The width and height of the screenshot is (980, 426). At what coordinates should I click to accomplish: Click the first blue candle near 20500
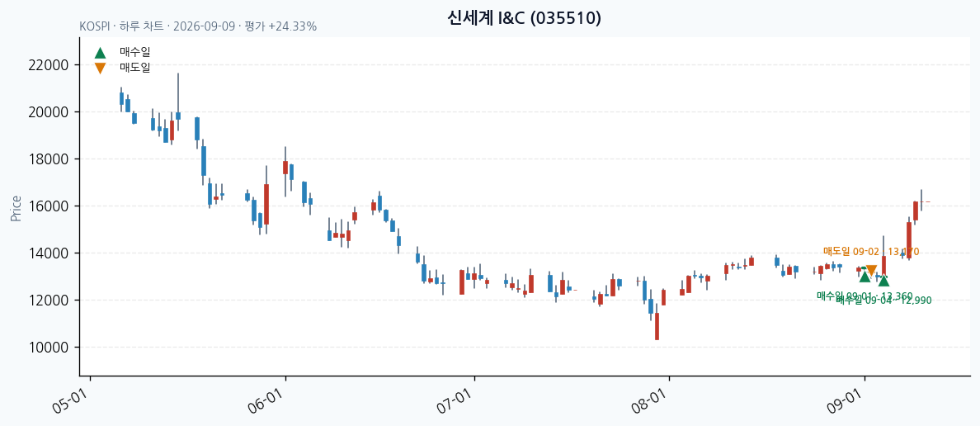coord(121,98)
